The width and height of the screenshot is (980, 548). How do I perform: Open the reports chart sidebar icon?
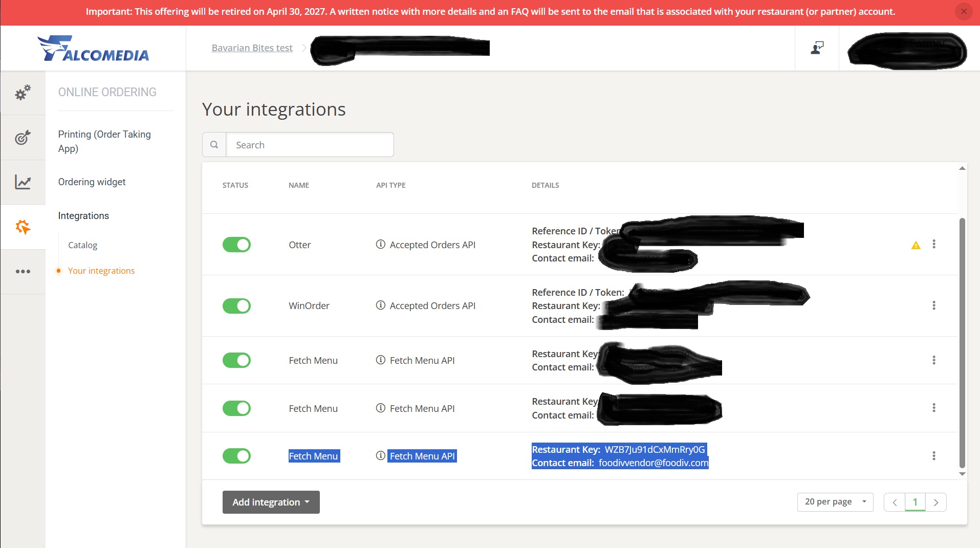(x=23, y=182)
